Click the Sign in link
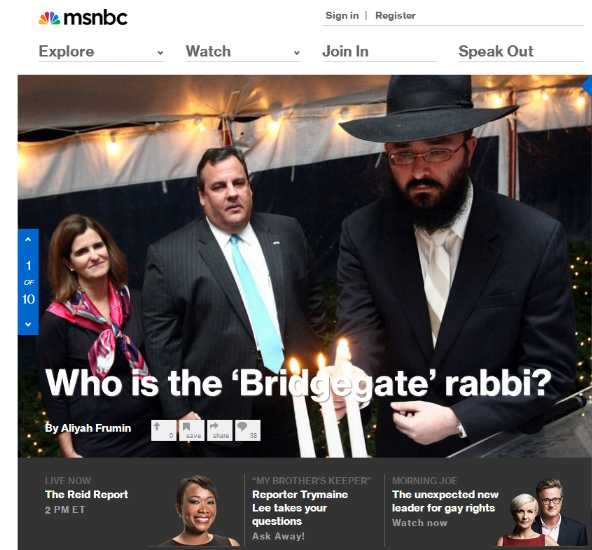592x550 pixels. click(x=342, y=15)
